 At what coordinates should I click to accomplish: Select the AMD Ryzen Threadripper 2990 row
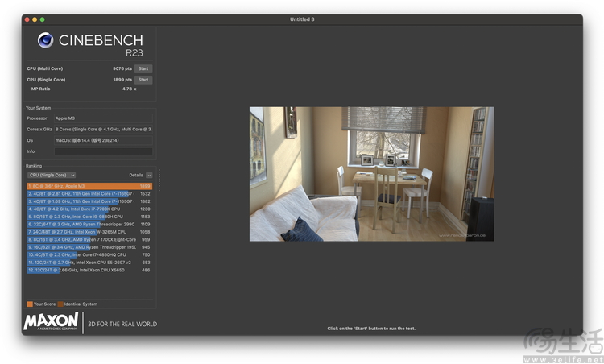89,225
